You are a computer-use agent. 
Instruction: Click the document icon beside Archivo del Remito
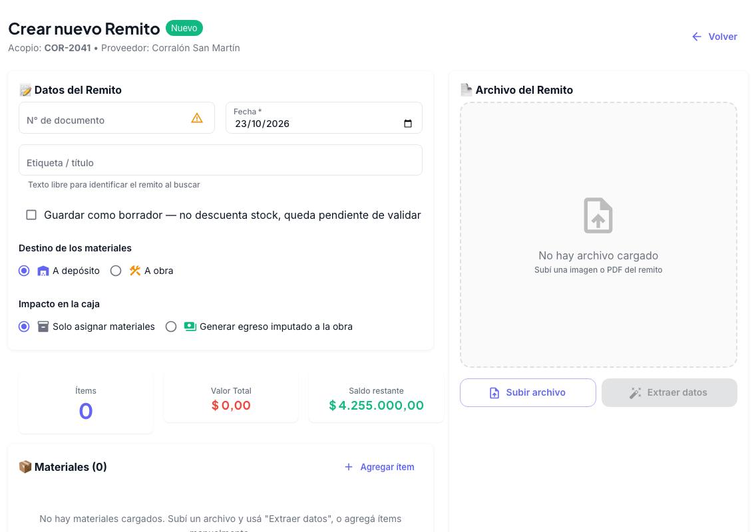(467, 90)
